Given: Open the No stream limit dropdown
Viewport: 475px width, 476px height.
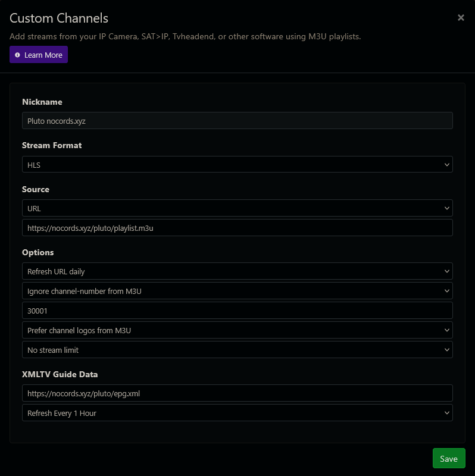Looking at the screenshot, I should [x=238, y=349].
